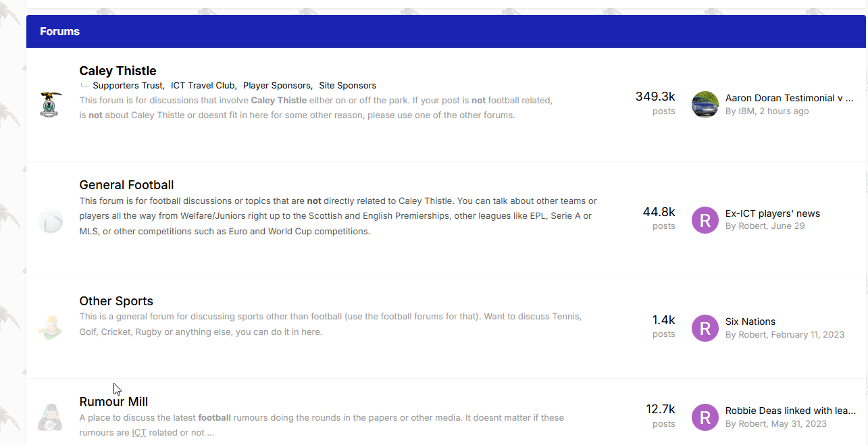Open the Rumour Mill forum title

[x=113, y=402]
